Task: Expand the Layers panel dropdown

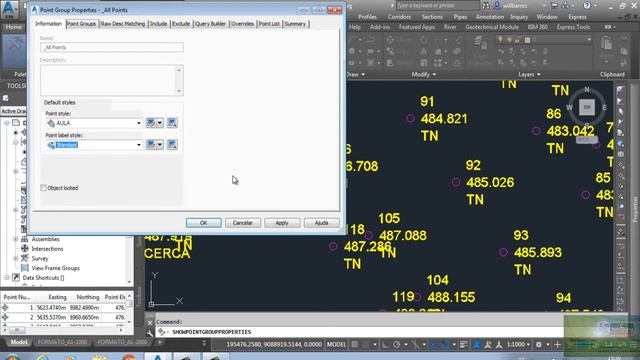Action: [529, 74]
